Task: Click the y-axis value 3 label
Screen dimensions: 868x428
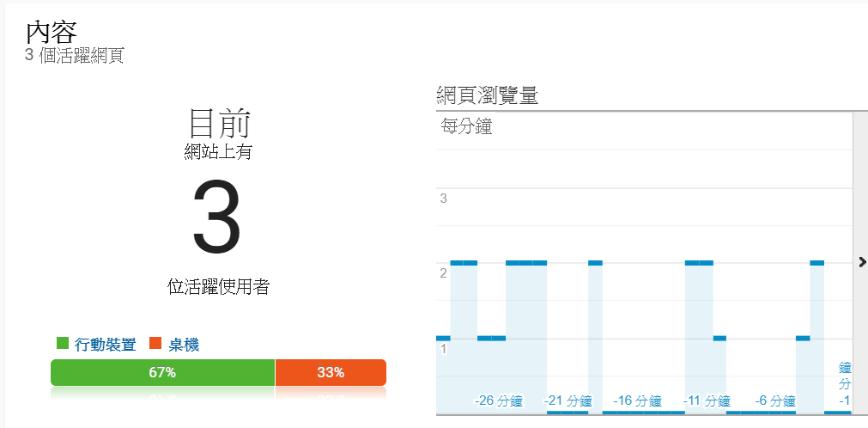Action: point(443,199)
